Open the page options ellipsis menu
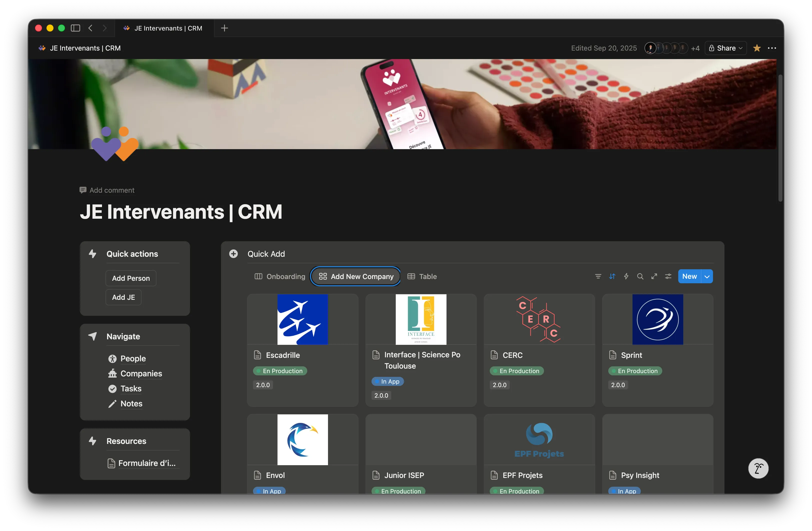This screenshot has height=531, width=812. tap(772, 48)
